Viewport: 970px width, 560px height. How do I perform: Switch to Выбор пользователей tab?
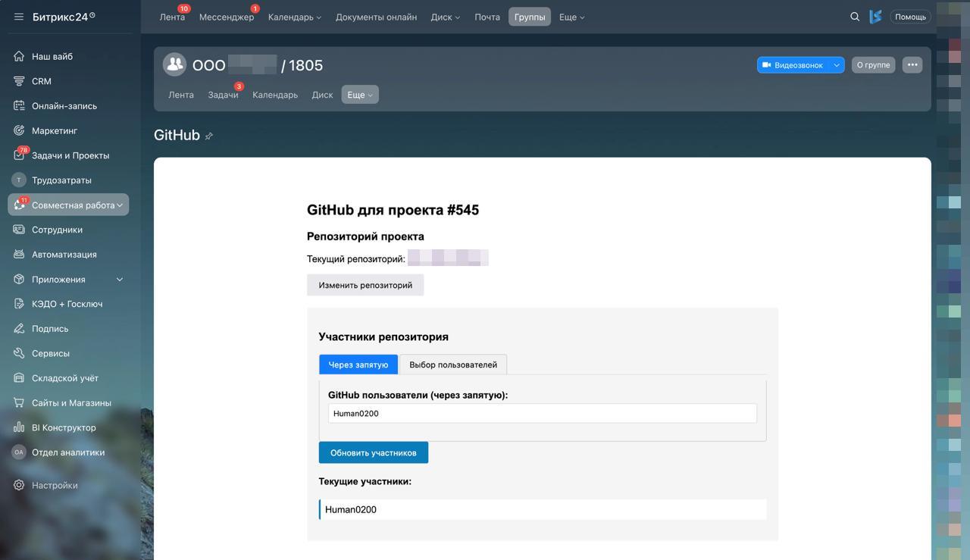[453, 364]
